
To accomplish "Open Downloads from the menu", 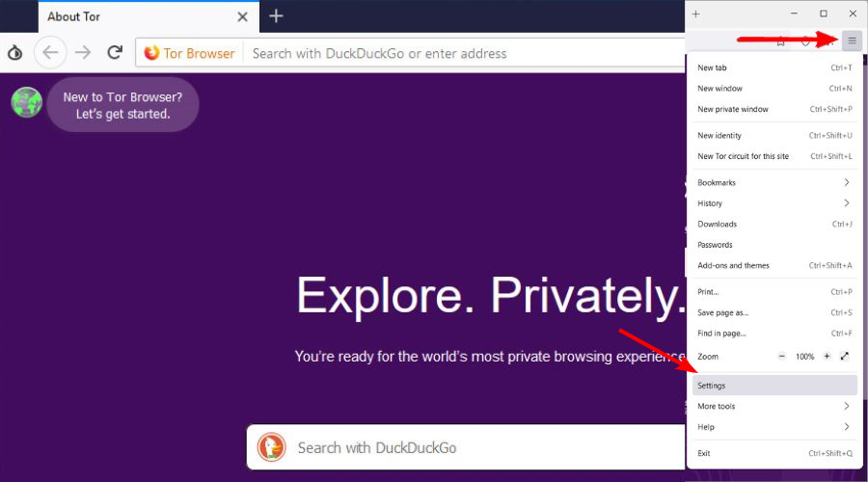I will [x=774, y=224].
